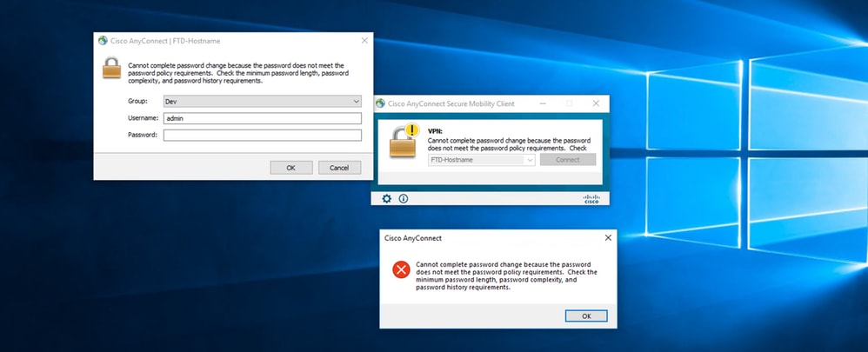The image size is (868, 352).
Task: Click the 'Group:' label in login dialog
Action: pos(137,102)
